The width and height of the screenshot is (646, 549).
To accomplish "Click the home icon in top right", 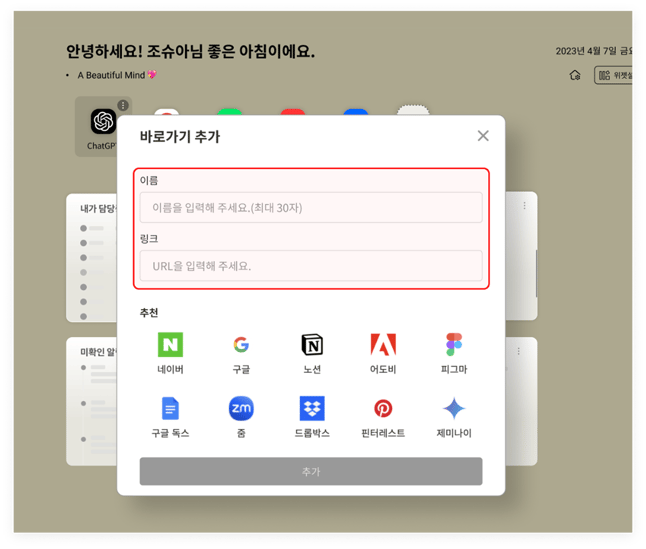I will [575, 75].
